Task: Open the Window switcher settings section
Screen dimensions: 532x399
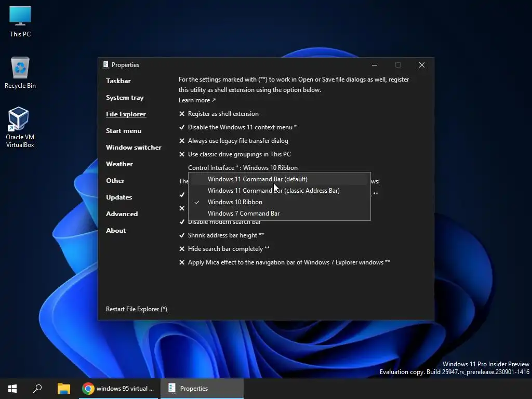Action: pyautogui.click(x=134, y=148)
